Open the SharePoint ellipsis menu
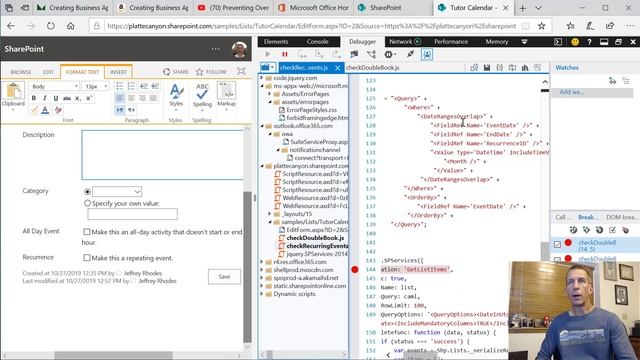640x360 pixels. (x=216, y=49)
